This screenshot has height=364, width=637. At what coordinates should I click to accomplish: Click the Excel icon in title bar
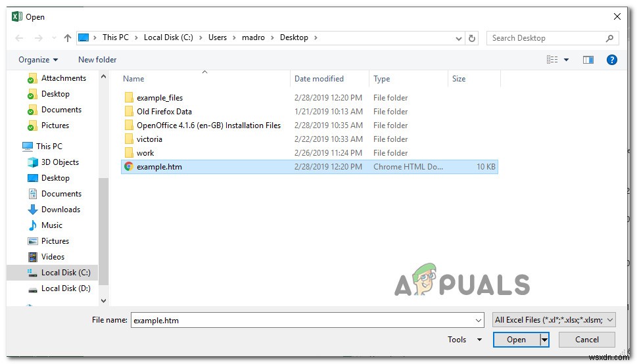tap(17, 16)
